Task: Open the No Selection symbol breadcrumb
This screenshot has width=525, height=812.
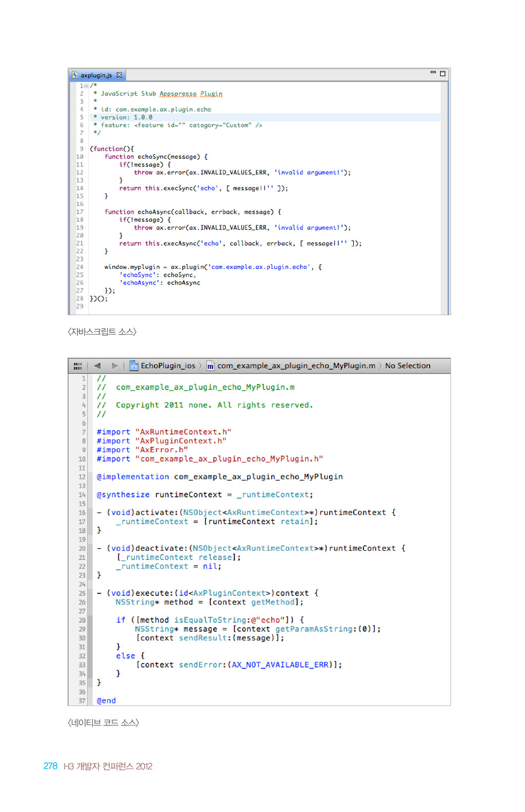Action: pos(408,366)
